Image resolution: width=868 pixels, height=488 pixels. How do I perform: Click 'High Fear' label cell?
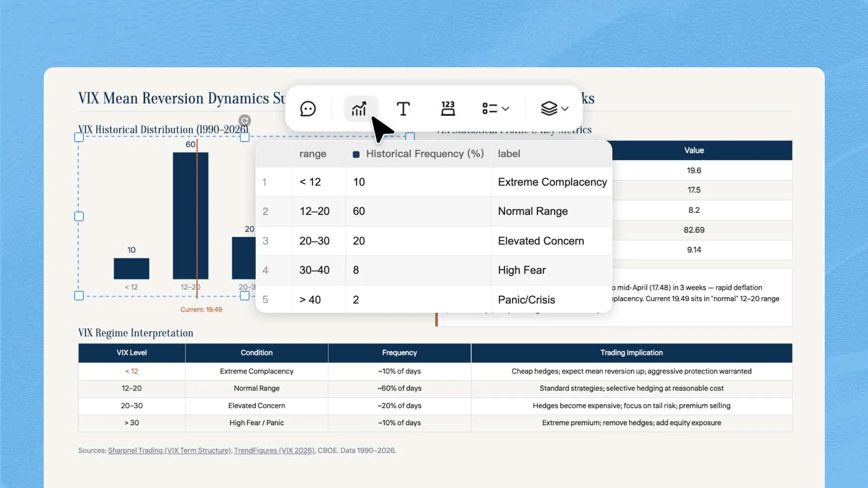click(551, 270)
